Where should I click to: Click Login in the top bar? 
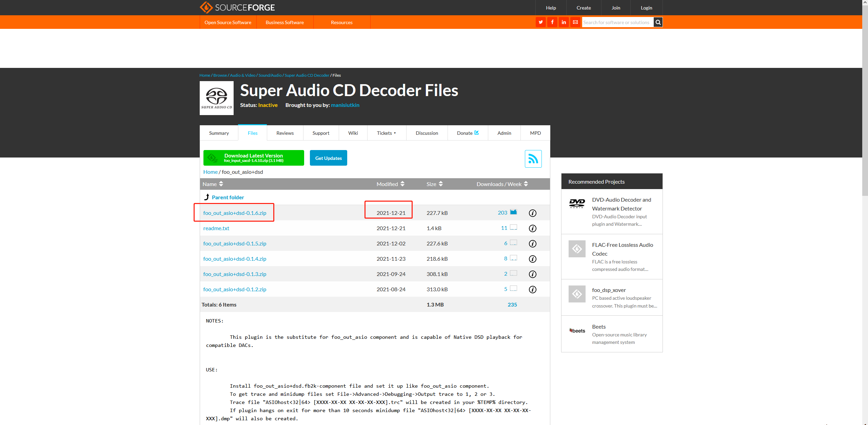pyautogui.click(x=646, y=8)
